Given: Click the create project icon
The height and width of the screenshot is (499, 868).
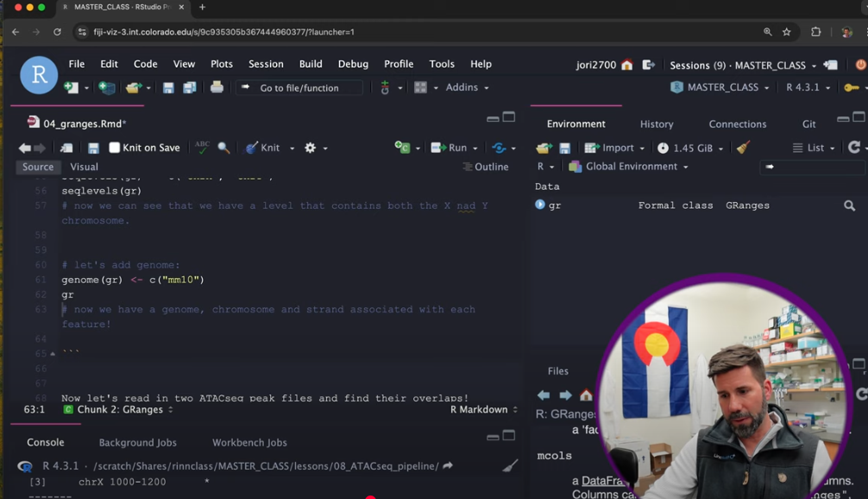Looking at the screenshot, I should point(106,87).
